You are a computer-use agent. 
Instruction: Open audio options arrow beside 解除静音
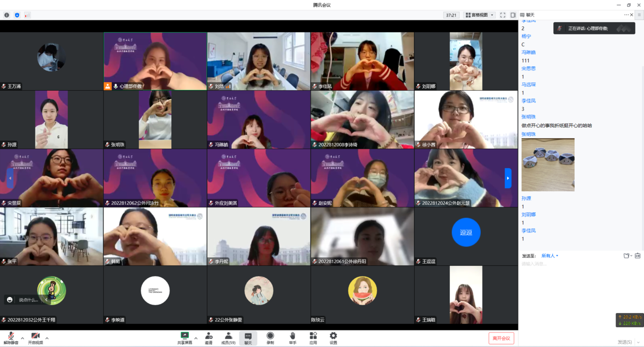22,338
